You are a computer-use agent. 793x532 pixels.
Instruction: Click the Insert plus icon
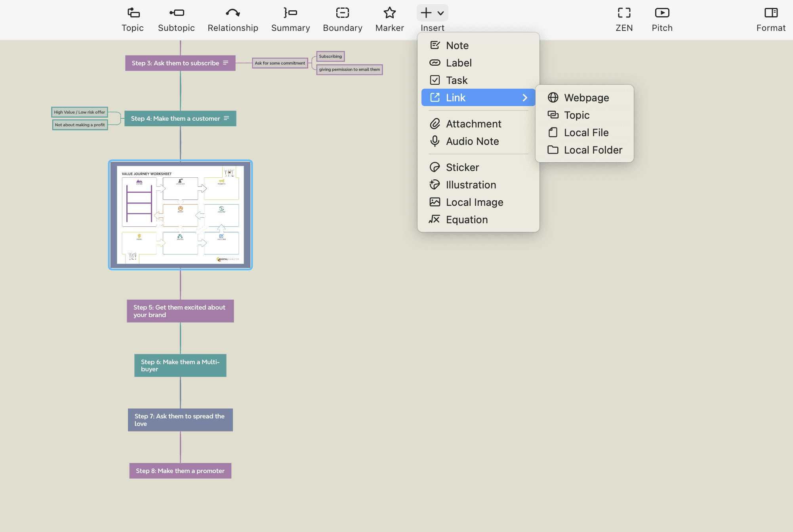(426, 13)
